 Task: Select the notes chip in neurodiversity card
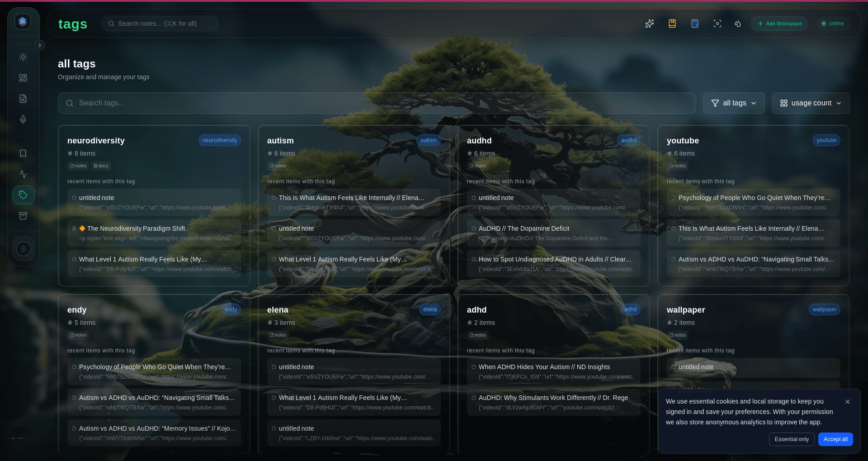[x=78, y=166]
